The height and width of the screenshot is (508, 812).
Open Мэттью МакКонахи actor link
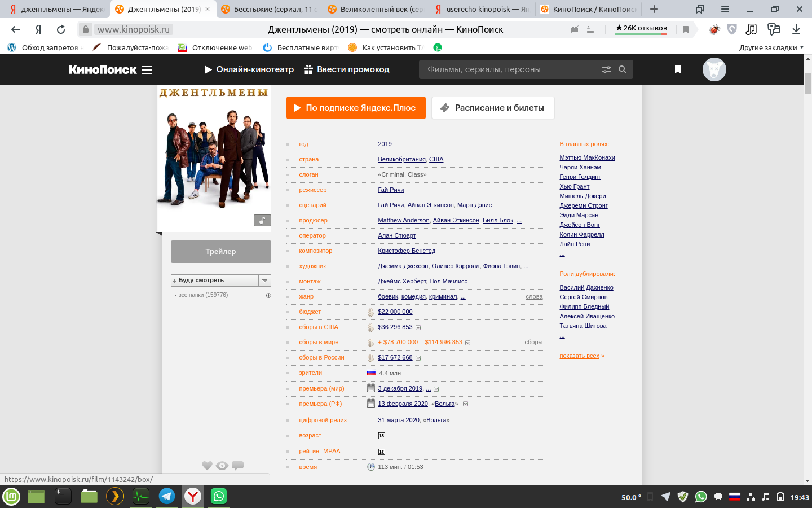pyautogui.click(x=587, y=157)
